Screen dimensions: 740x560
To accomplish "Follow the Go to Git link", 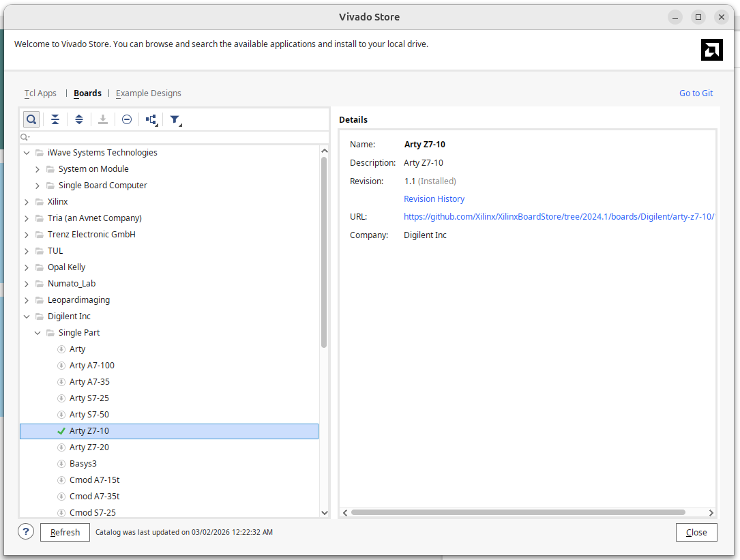I will (696, 93).
